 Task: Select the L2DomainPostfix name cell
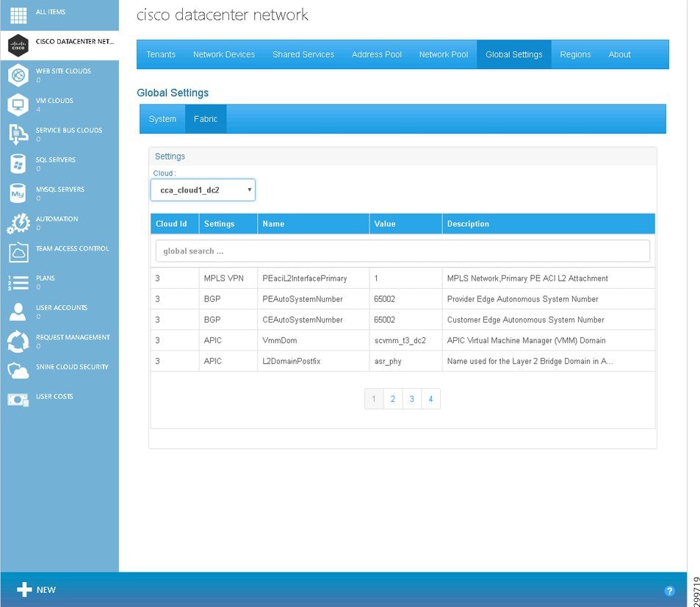coord(314,361)
